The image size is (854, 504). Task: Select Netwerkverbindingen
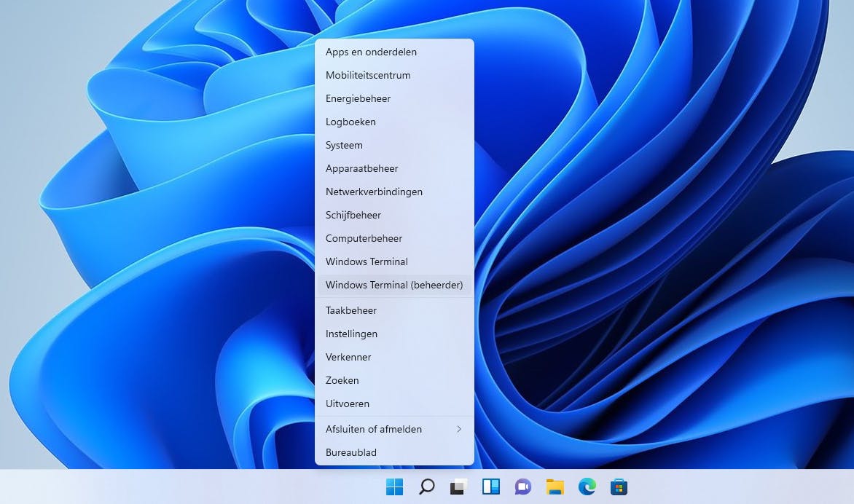(x=374, y=192)
